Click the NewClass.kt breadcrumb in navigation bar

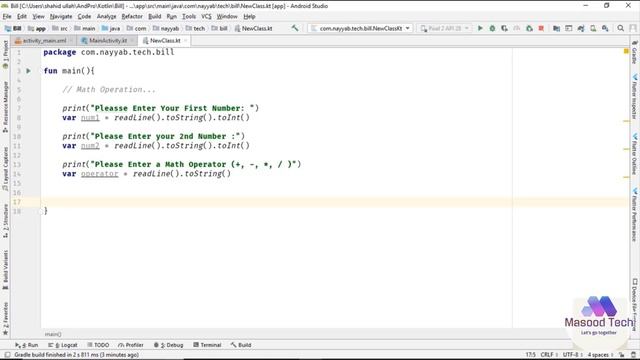click(253, 29)
